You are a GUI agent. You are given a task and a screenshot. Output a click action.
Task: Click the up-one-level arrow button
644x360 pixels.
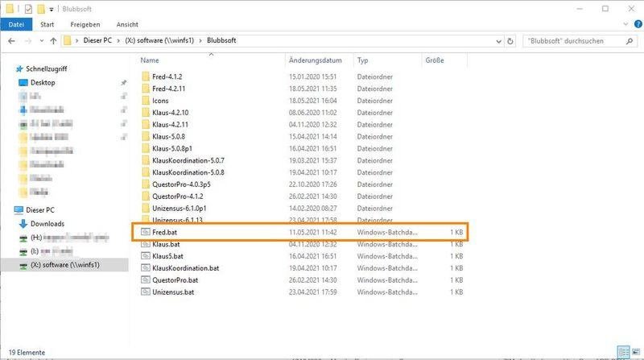54,39
